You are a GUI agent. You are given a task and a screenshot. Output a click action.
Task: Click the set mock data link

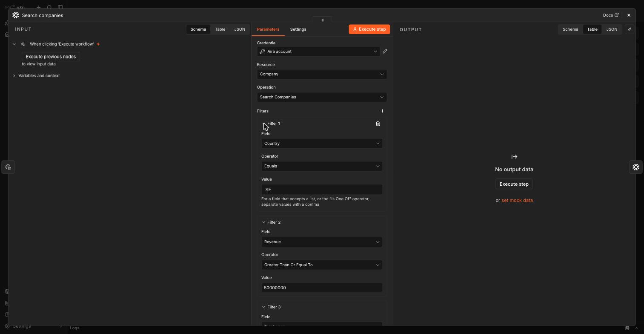(517, 200)
